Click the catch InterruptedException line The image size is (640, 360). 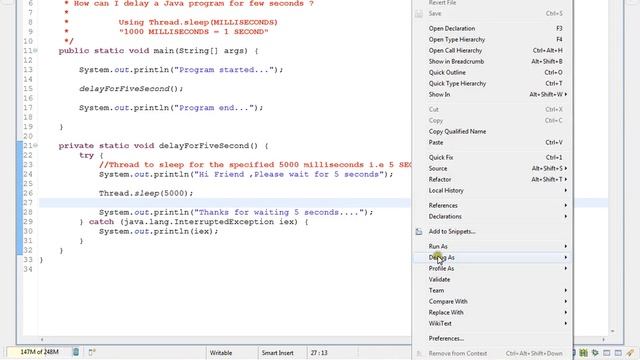click(x=194, y=222)
